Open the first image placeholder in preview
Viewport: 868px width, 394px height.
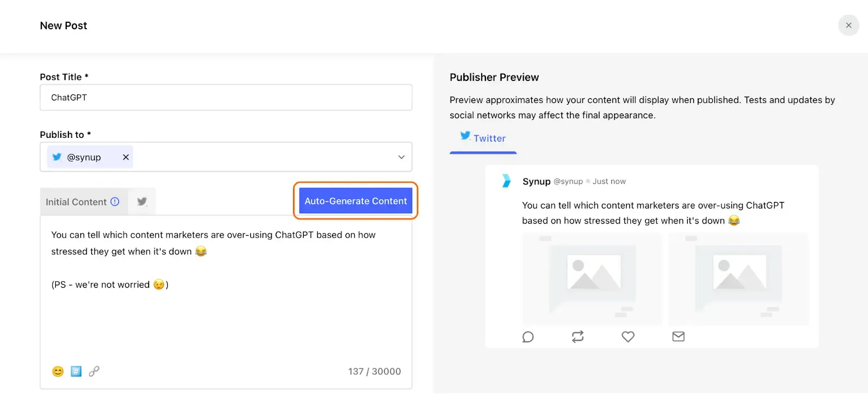[592, 279]
